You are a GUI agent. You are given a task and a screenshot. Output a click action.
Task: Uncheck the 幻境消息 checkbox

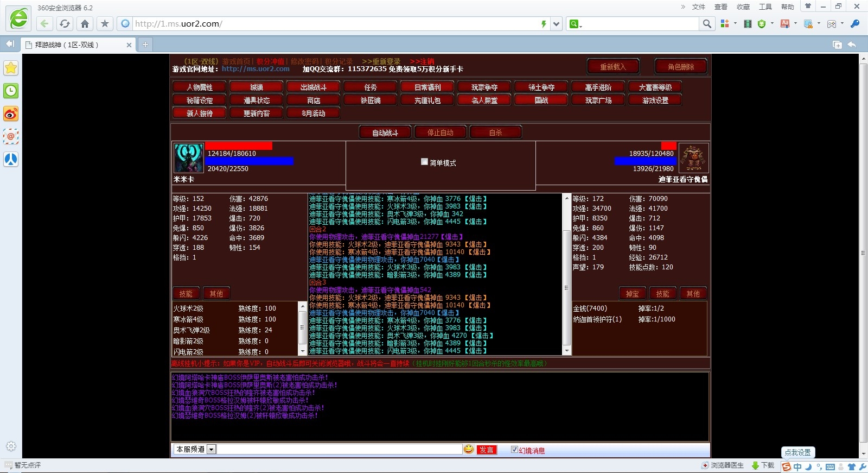tap(514, 449)
